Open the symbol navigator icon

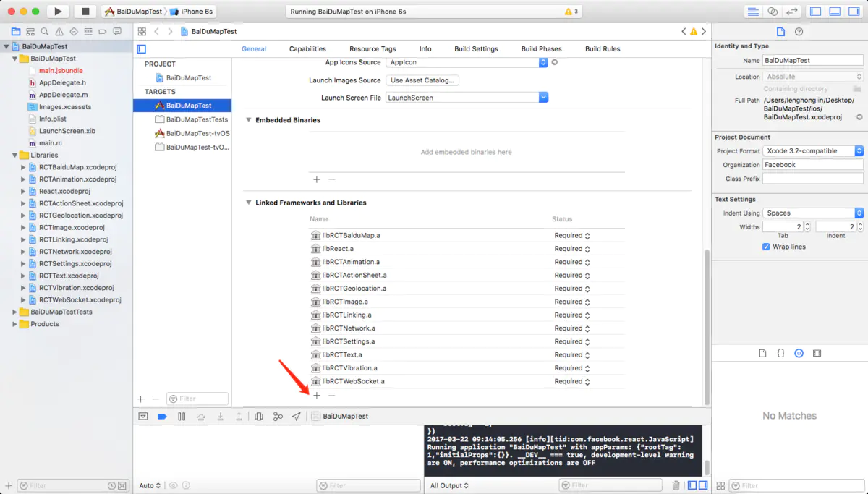click(30, 32)
